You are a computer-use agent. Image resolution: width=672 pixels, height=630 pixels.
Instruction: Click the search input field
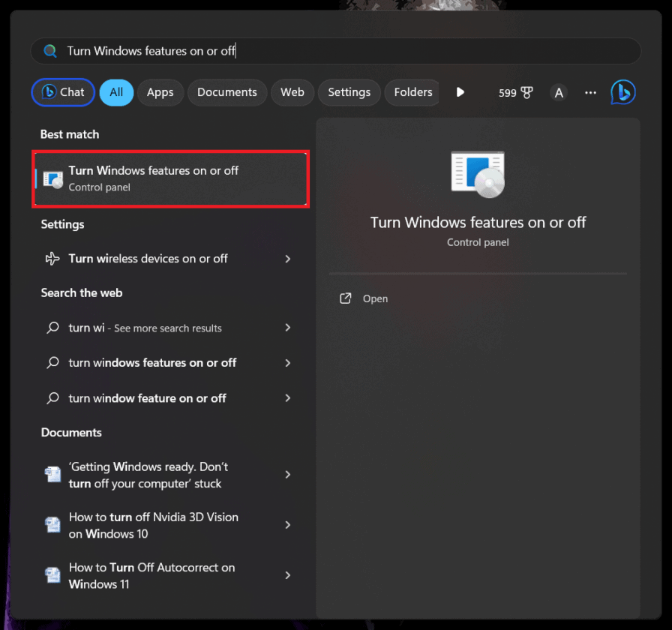[300, 50]
